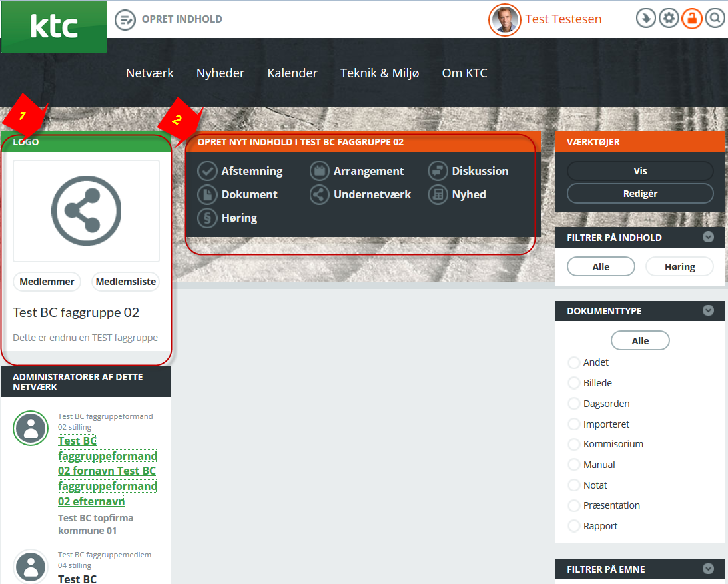This screenshot has width=728, height=584.
Task: Open the search magnifier icon
Action: [715, 19]
